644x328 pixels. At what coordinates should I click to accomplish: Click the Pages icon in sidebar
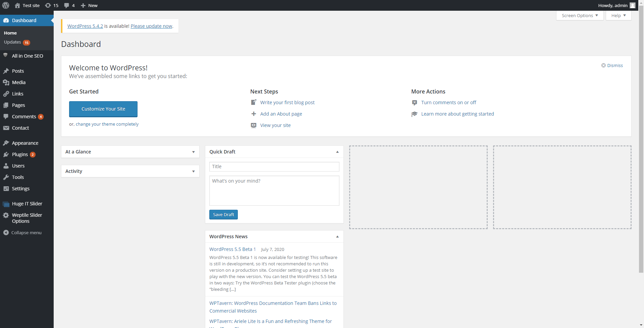point(6,105)
